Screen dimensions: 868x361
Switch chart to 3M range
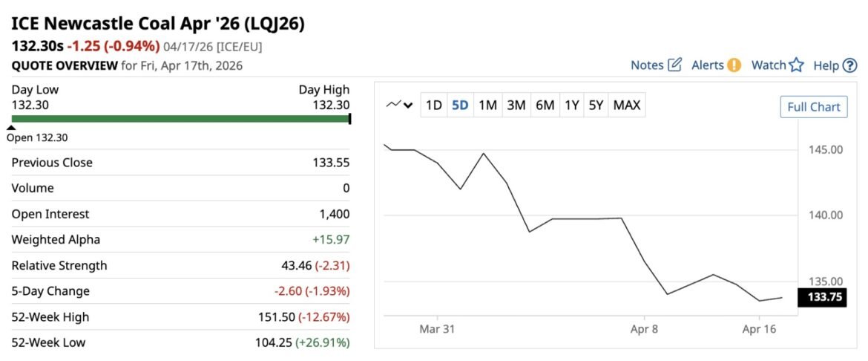[516, 105]
